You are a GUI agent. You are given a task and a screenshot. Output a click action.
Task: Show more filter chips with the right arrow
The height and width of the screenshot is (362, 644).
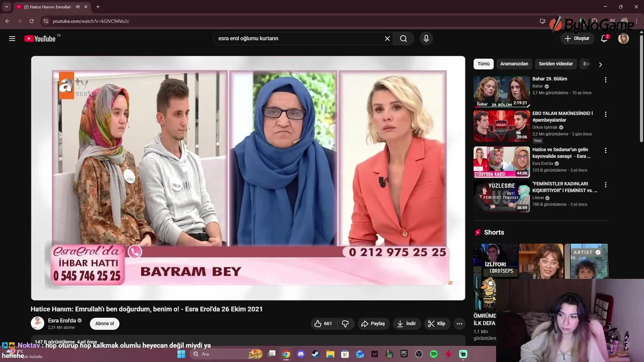click(600, 64)
